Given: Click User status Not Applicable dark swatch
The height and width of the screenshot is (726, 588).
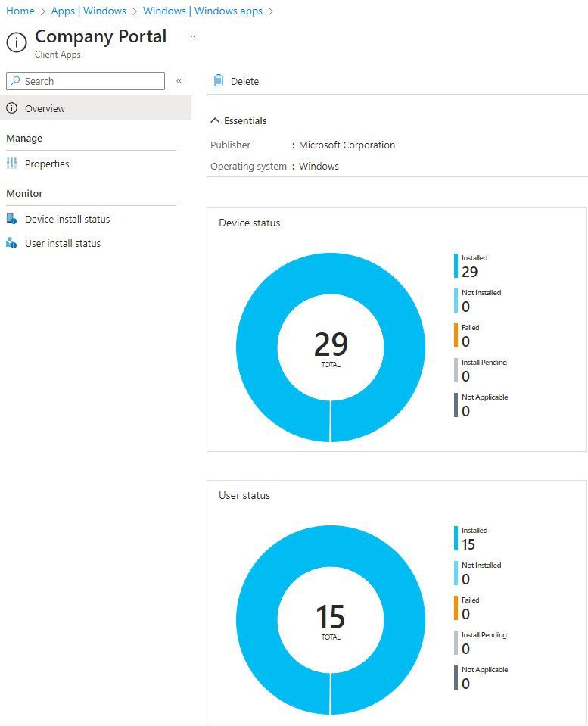Looking at the screenshot, I should 456,678.
